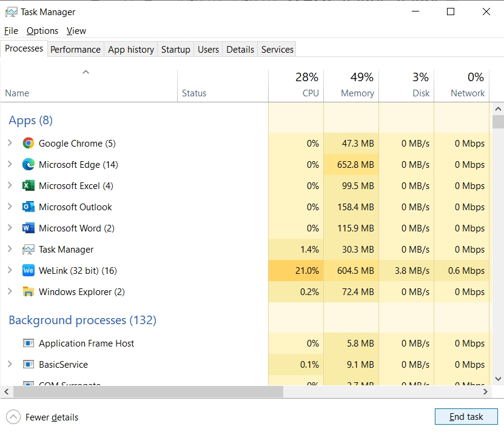
Task: Click the 99.5 MB memory cell
Action: point(351,185)
